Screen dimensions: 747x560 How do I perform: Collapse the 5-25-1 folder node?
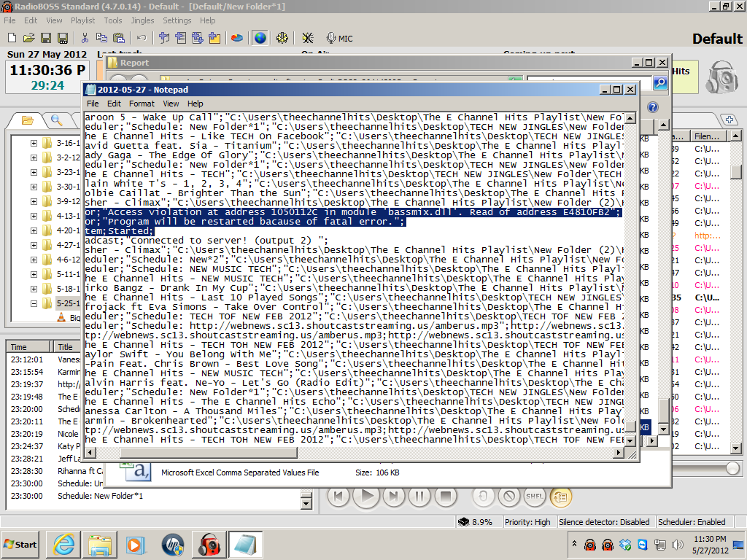[x=34, y=303]
